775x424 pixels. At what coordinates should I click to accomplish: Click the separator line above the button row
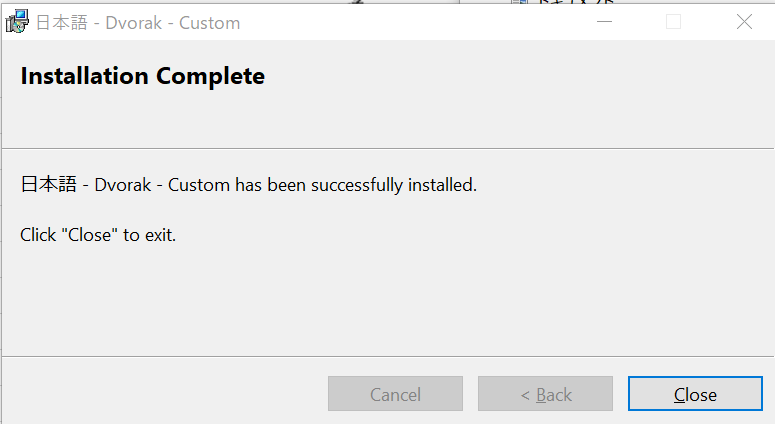tap(388, 356)
